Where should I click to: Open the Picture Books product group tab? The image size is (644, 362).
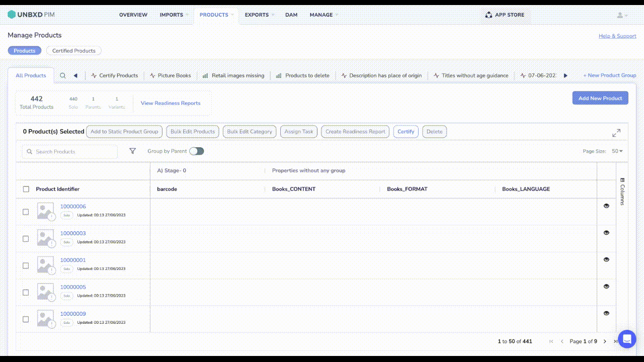pos(171,76)
